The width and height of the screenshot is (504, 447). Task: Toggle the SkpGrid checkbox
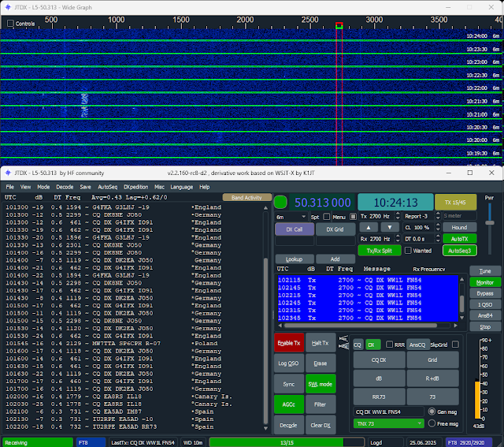point(455,345)
